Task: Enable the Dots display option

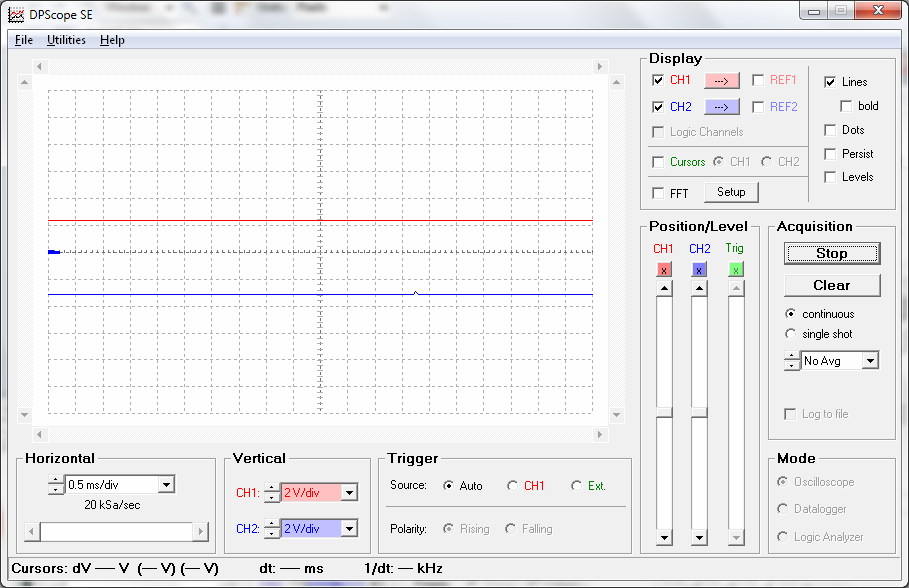Action: pyautogui.click(x=830, y=130)
